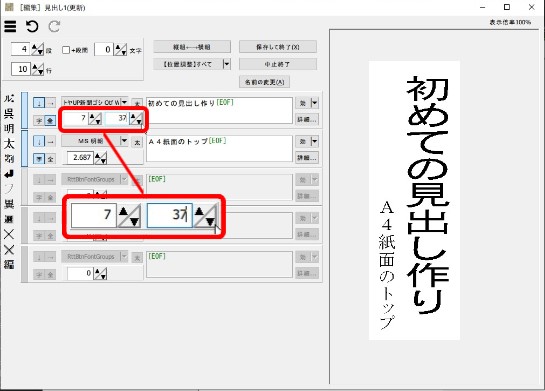Click 中止終了 cancel button

click(x=278, y=64)
